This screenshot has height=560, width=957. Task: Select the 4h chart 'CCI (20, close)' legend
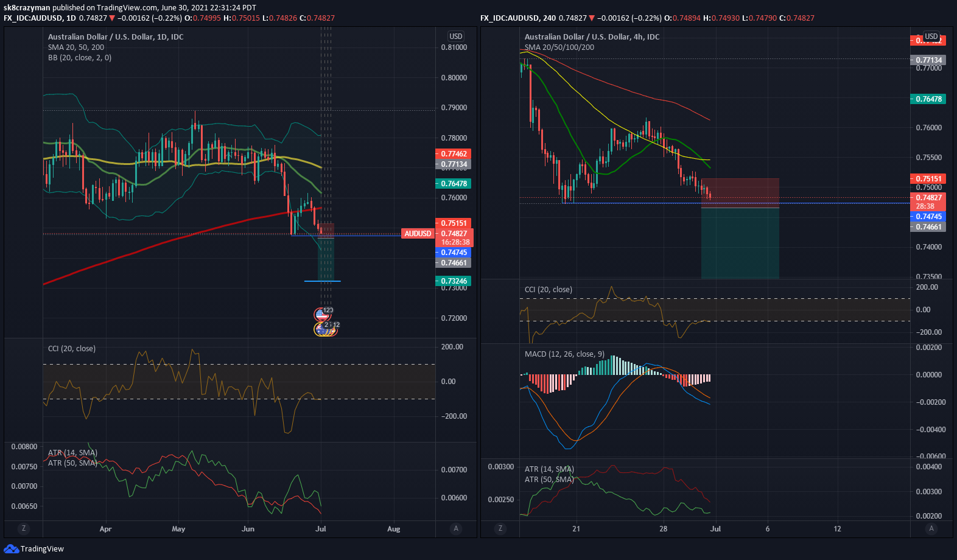(549, 289)
